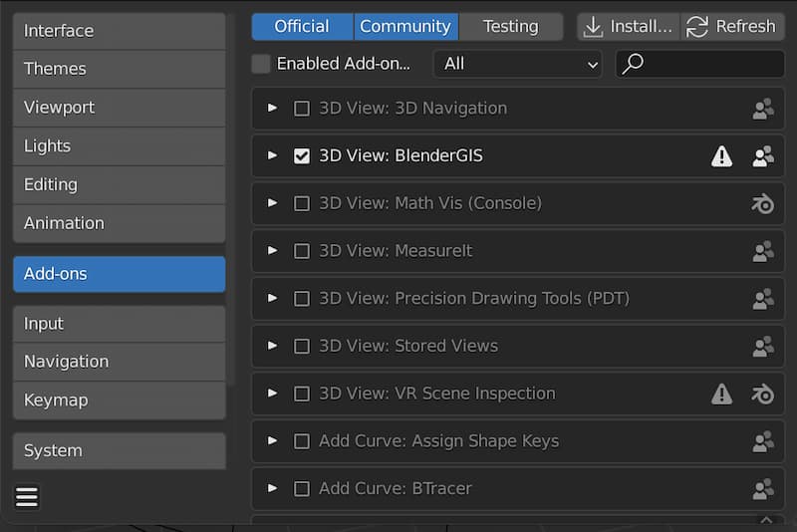Image resolution: width=797 pixels, height=532 pixels.
Task: Click the community icon on the 3D Navigation row
Action: [x=763, y=109]
